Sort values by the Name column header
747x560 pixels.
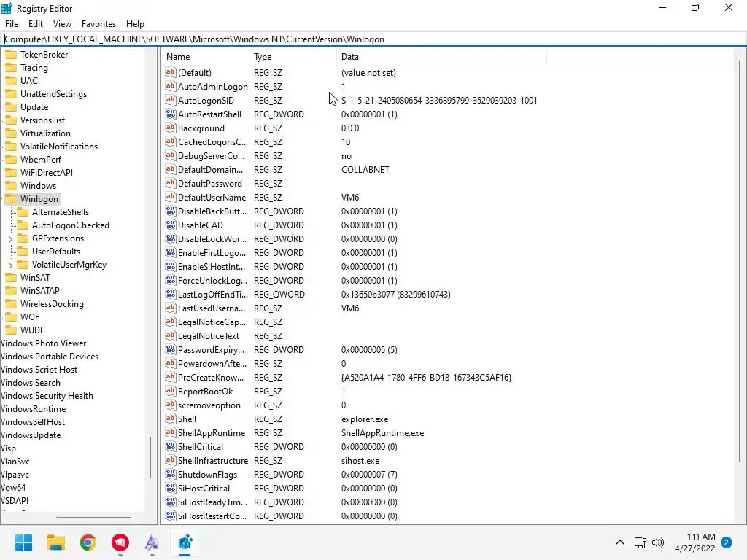coord(205,57)
